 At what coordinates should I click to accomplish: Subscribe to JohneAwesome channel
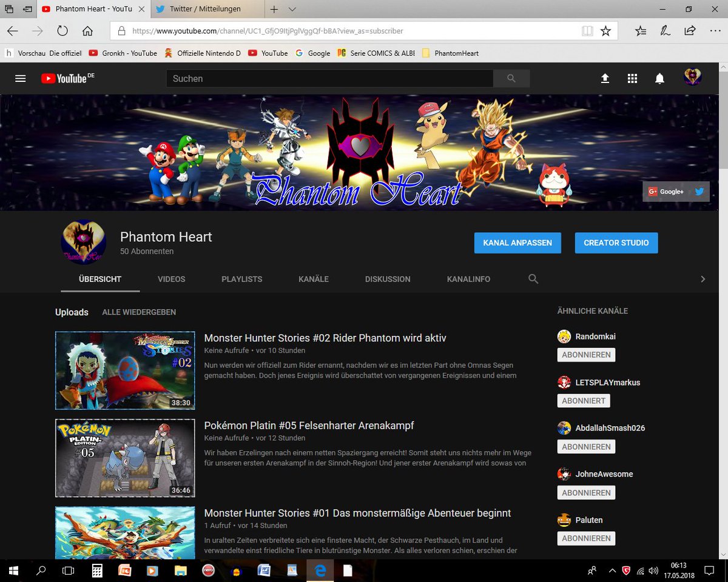[586, 493]
